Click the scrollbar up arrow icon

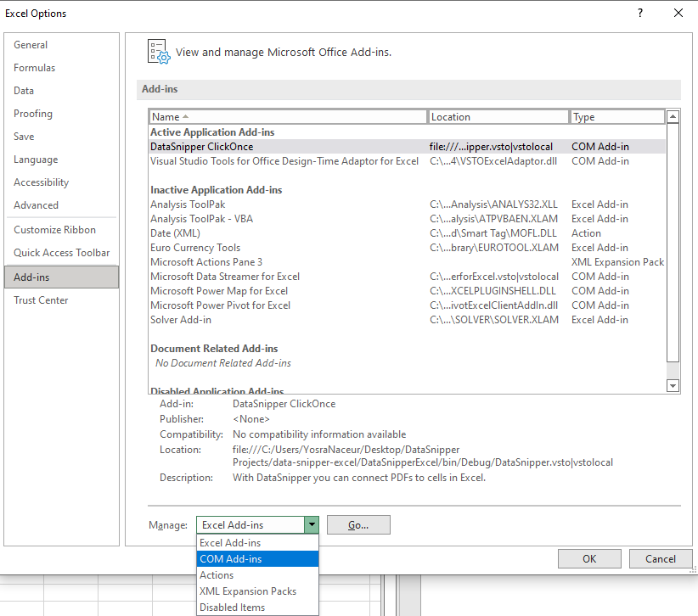tap(673, 116)
